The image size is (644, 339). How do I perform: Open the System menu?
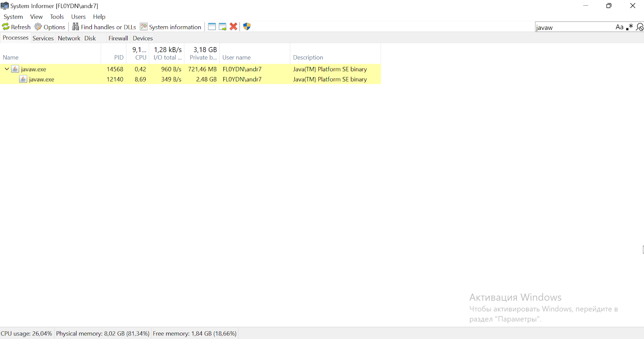click(x=13, y=17)
